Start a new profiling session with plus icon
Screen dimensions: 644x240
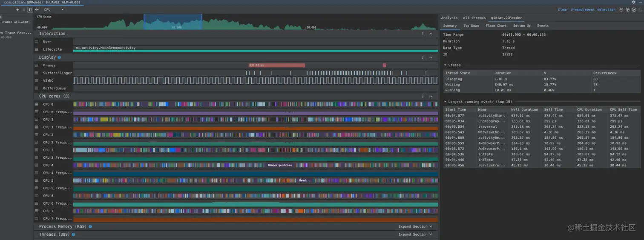point(17,9)
